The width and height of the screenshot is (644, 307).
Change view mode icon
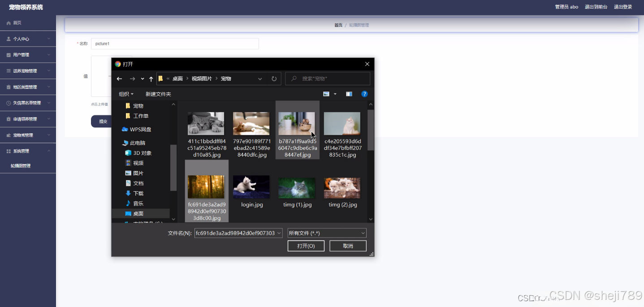(326, 94)
